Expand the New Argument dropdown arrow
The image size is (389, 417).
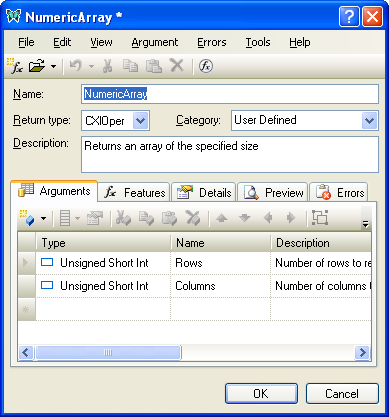pos(44,219)
